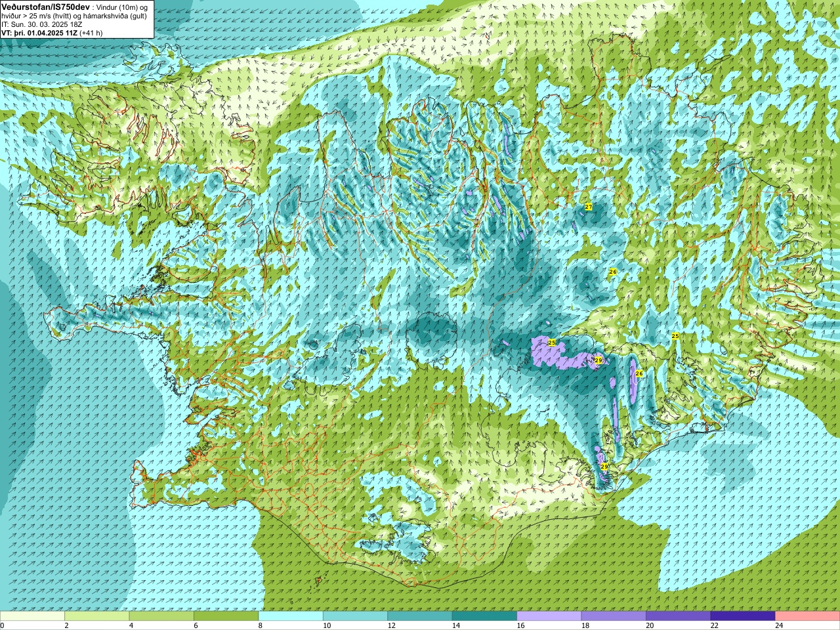Pick the light teal 10–12 m/s legend swatch
This screenshot has width=840, height=630.
pos(355,616)
